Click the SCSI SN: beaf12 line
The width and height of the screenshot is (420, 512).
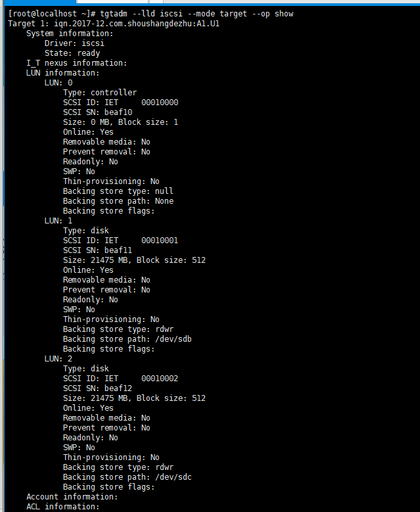(x=98, y=388)
